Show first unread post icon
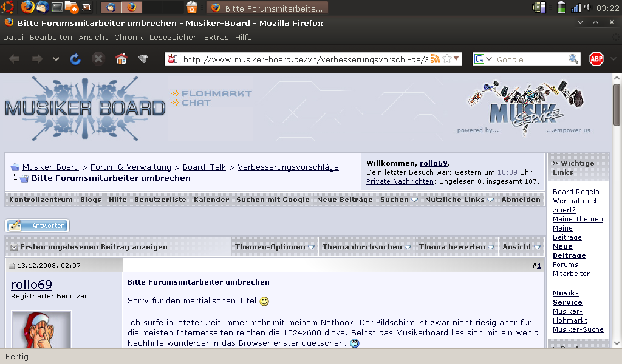 (14, 247)
